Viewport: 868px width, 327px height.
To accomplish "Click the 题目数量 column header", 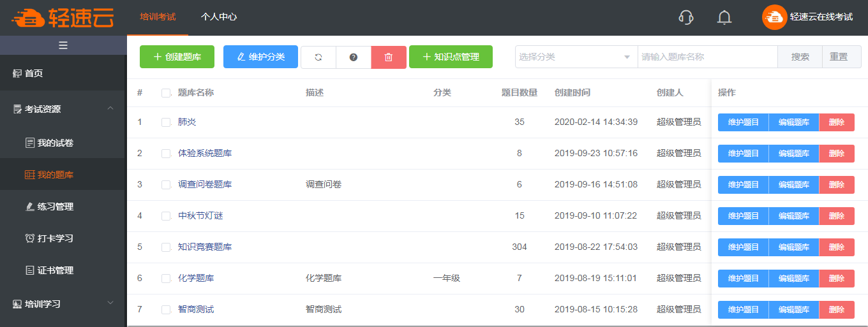I will tap(520, 93).
